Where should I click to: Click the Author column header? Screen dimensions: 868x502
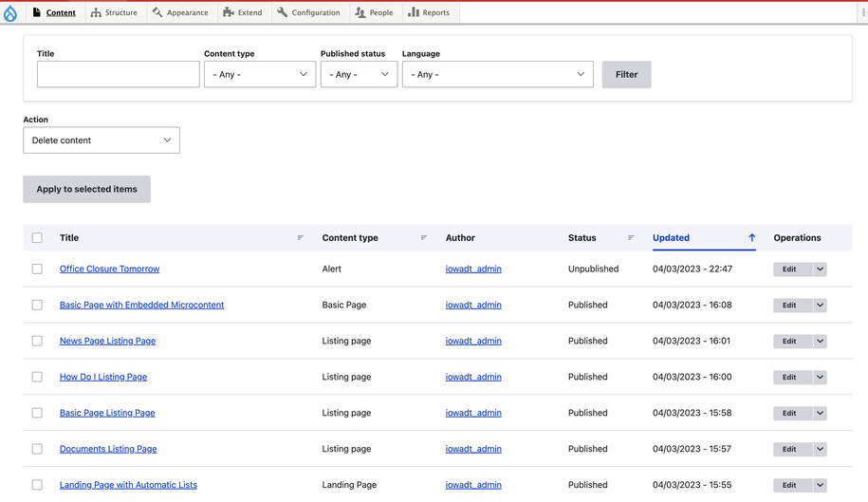click(460, 238)
